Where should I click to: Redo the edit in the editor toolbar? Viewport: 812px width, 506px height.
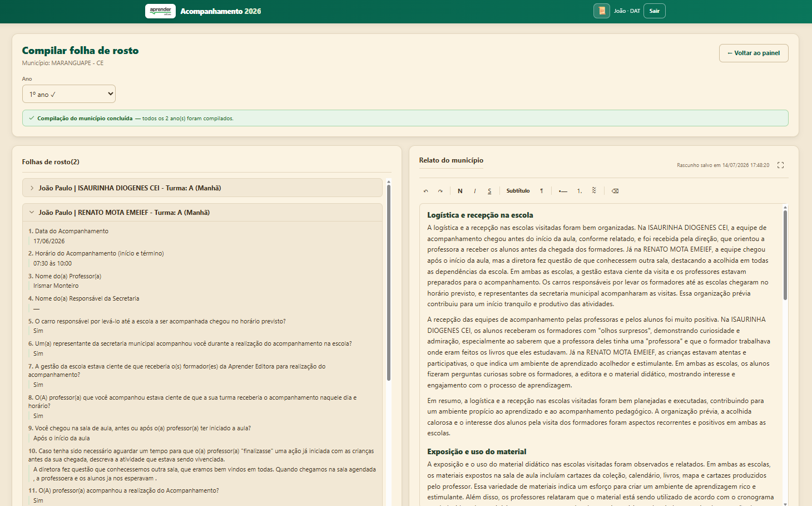(x=440, y=191)
